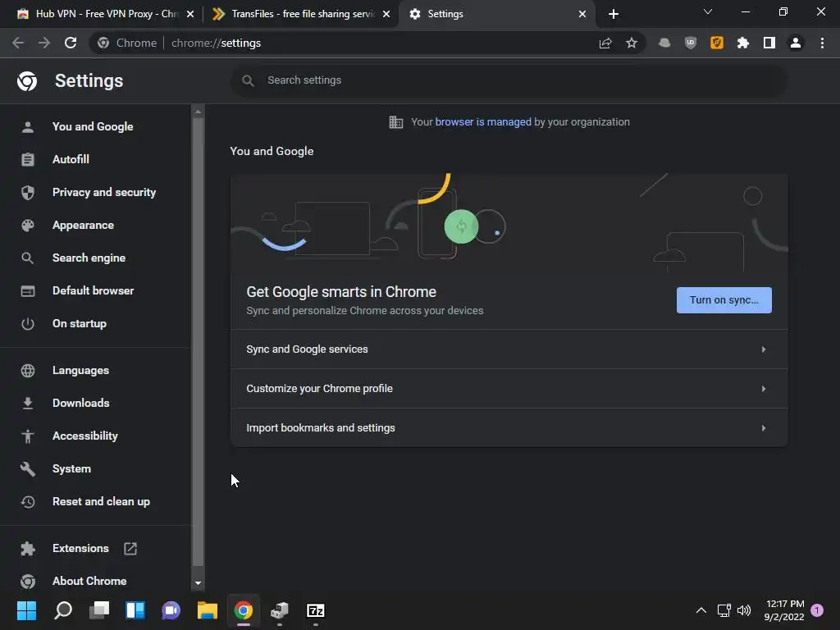Open Appearance settings
The width and height of the screenshot is (840, 630).
(83, 226)
